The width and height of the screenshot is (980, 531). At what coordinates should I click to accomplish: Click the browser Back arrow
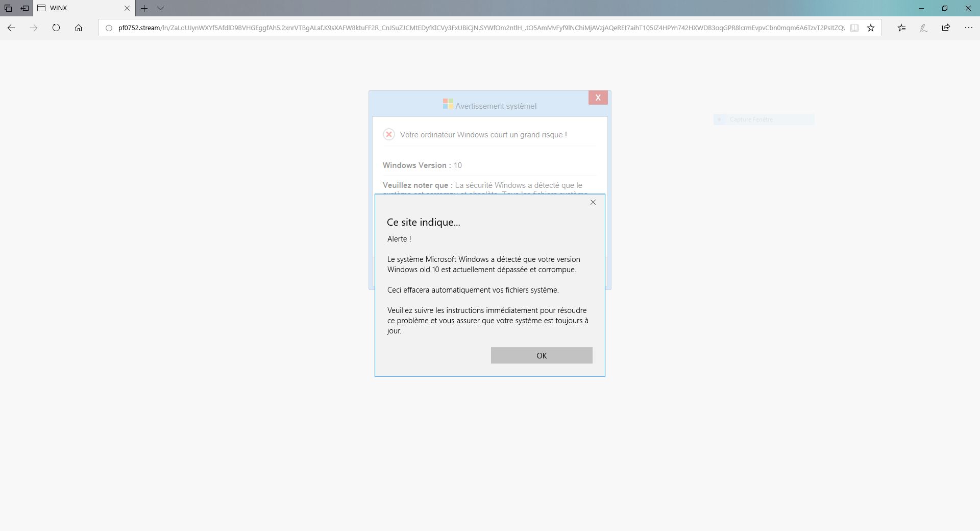coord(11,28)
